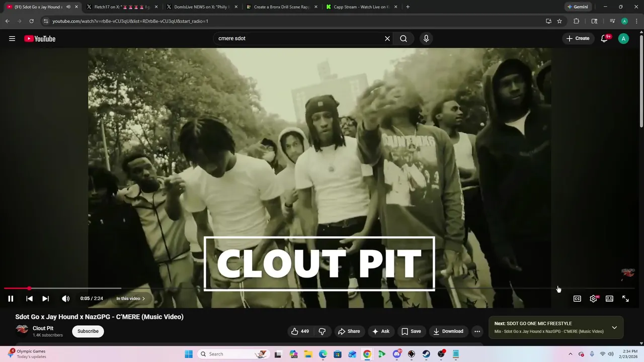The height and width of the screenshot is (362, 644).
Task: Share the video
Action: click(x=349, y=331)
